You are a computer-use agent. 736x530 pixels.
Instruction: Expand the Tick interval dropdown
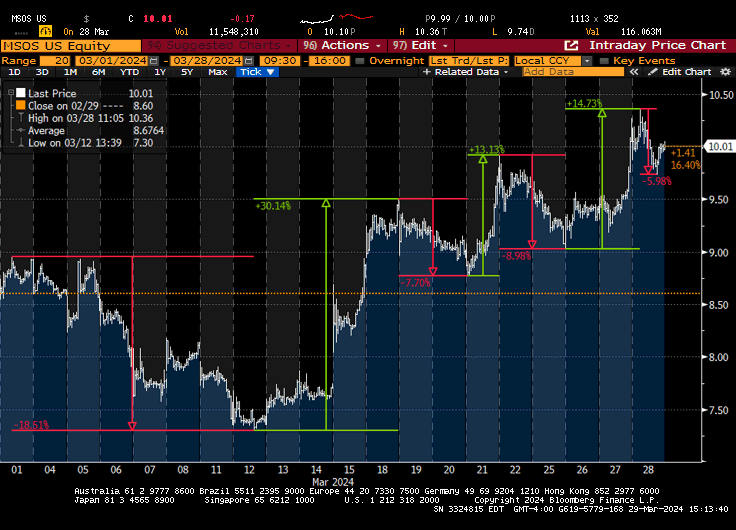257,72
